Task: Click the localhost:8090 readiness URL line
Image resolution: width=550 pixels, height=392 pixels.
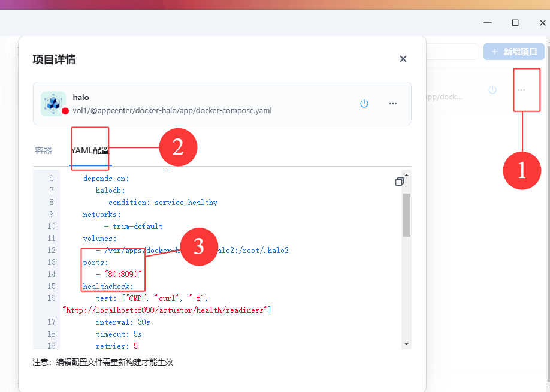Action: coord(167,310)
